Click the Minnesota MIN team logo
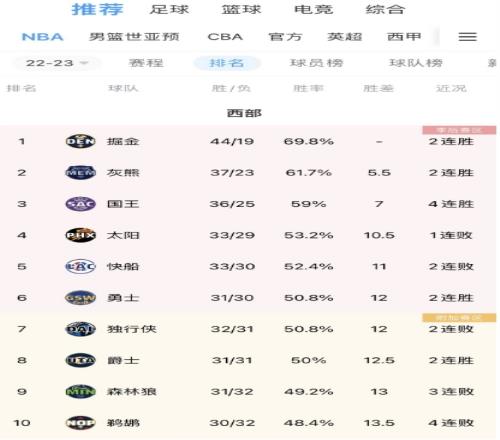The width and height of the screenshot is (500, 440). click(x=80, y=391)
